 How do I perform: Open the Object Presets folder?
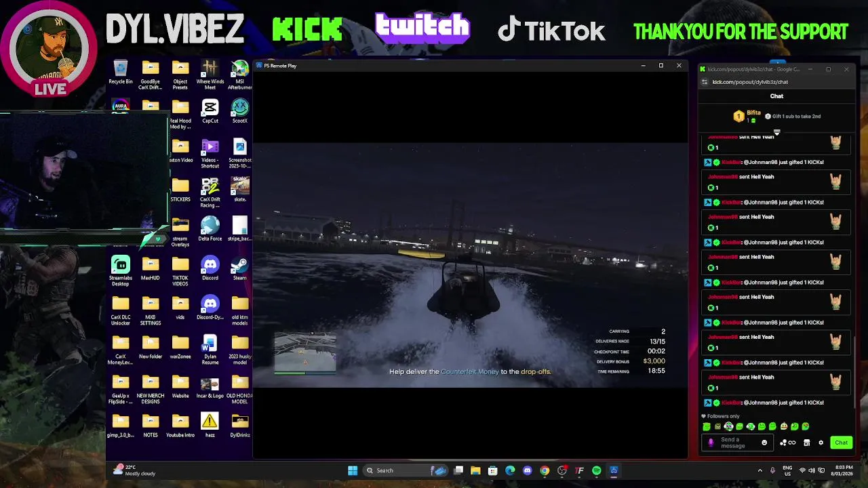click(180, 75)
